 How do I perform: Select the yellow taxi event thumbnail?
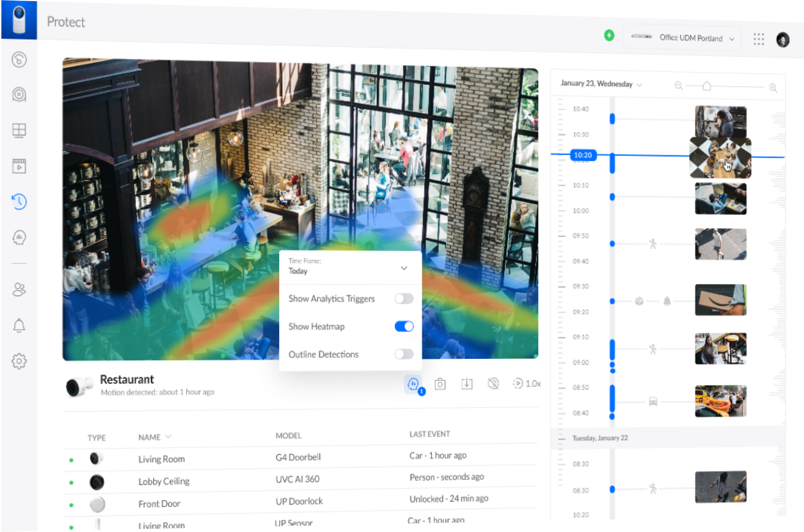721,401
